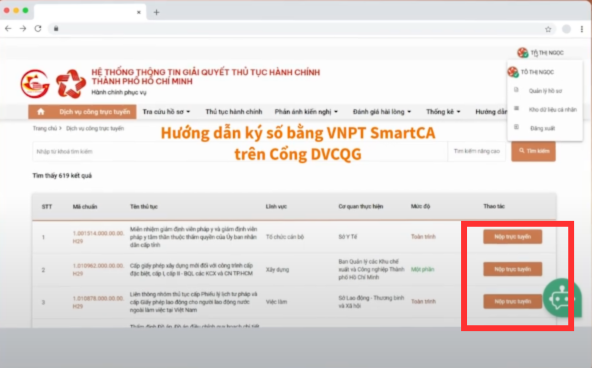Choose Kho dữ liệu cá nhân in menu
The image size is (592, 368).
553,110
